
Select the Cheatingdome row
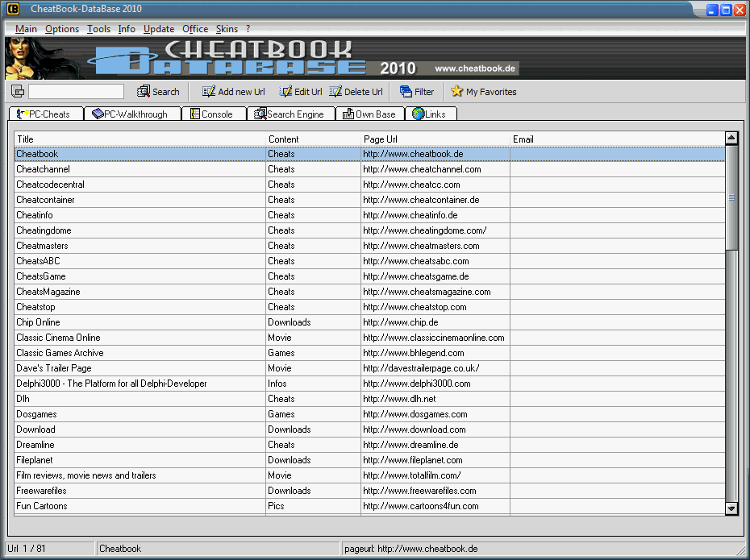tap(44, 230)
